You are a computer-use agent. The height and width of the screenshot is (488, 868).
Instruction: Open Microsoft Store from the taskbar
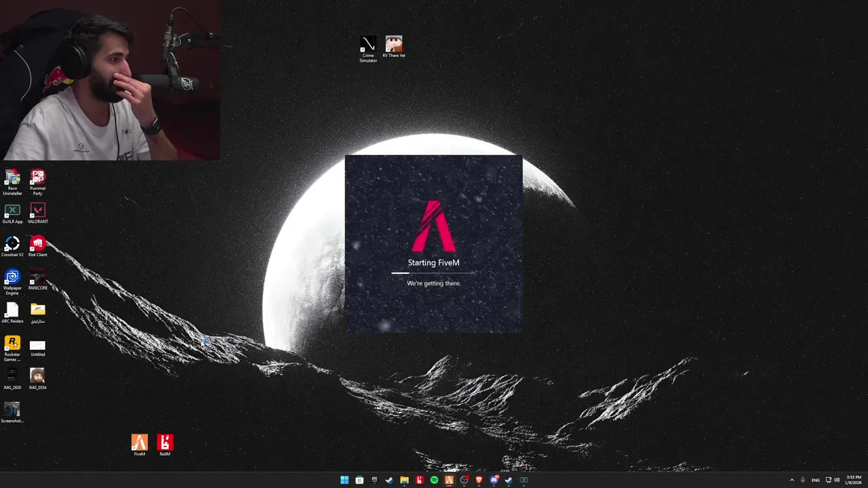coord(359,480)
